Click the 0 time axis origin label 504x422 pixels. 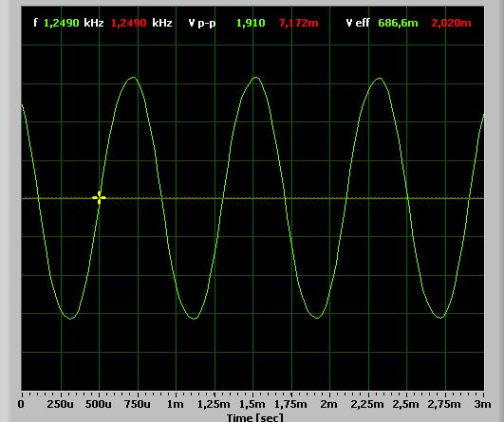(21, 404)
